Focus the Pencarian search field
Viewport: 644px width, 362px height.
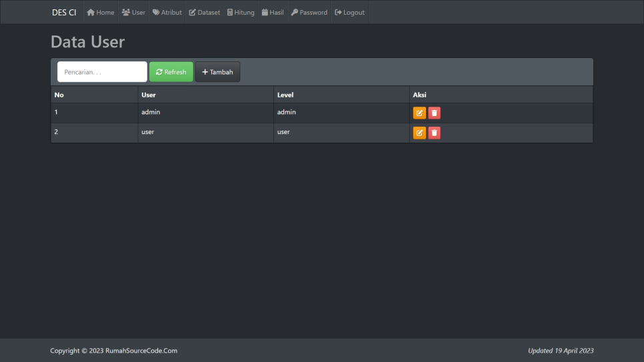102,72
